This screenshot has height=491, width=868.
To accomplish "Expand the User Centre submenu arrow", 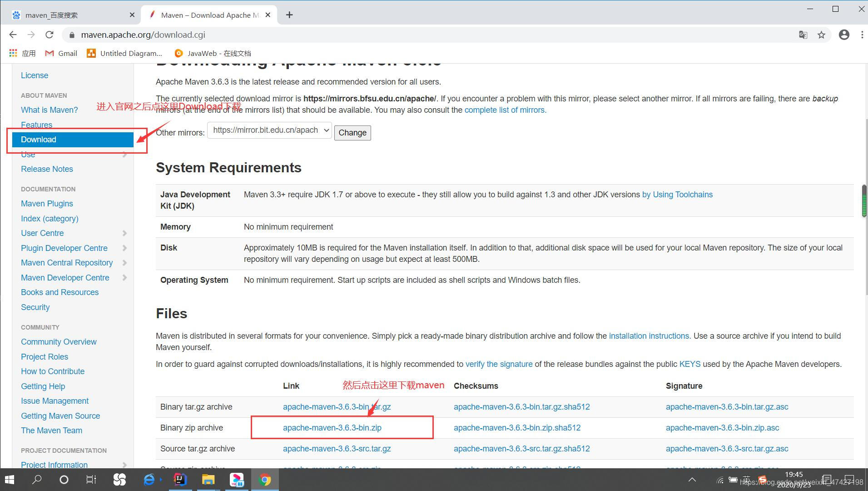I will click(124, 233).
